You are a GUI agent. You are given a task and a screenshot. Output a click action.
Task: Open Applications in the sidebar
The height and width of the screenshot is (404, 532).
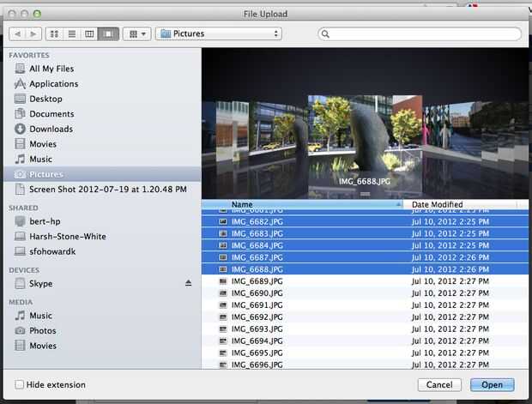(x=102, y=84)
